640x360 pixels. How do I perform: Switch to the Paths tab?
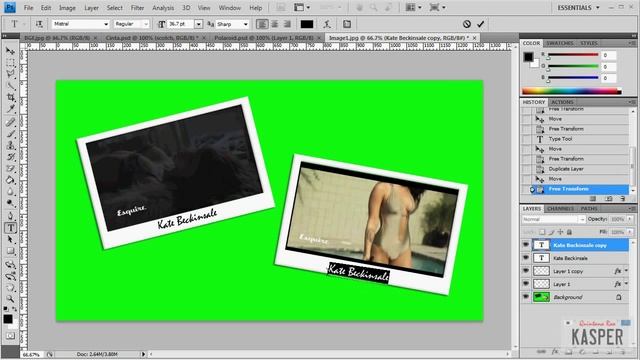(x=589, y=209)
